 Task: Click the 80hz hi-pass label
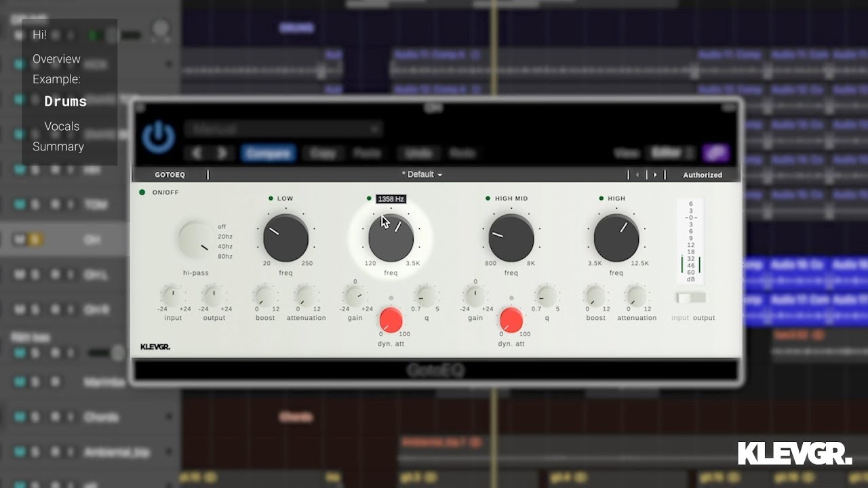coord(225,256)
